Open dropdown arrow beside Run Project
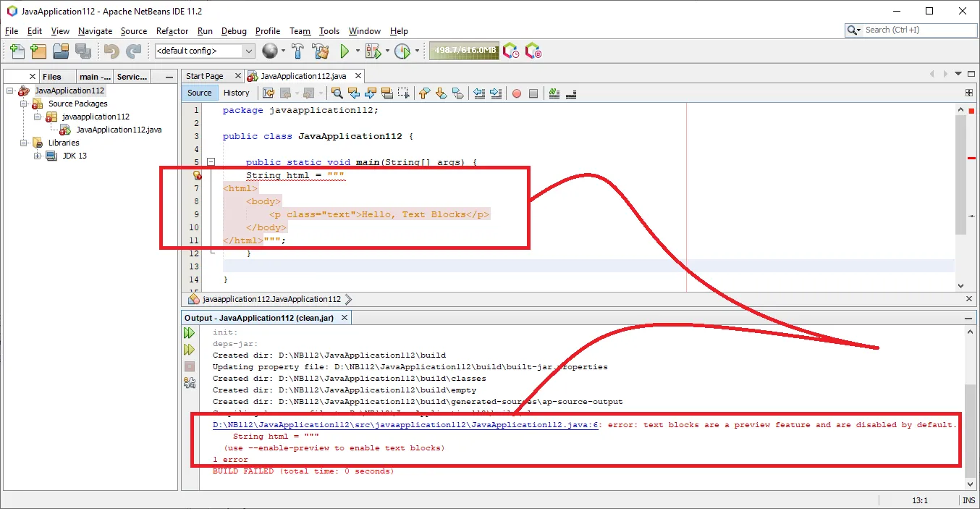 (x=358, y=51)
